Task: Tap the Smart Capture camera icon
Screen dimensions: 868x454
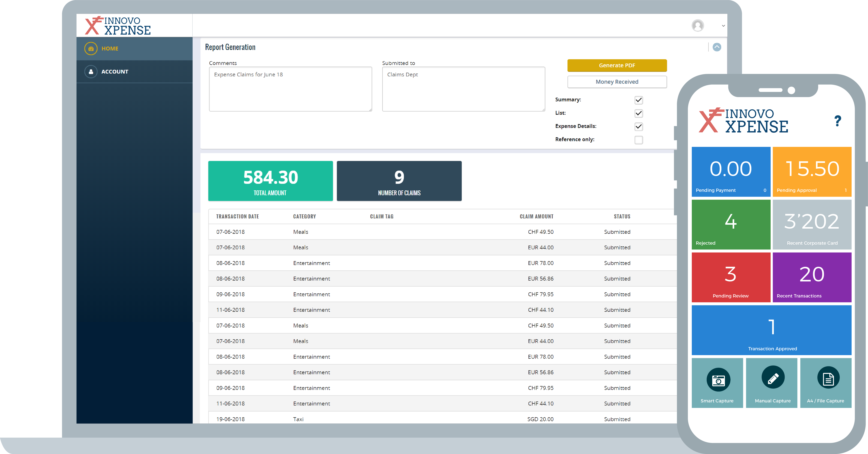Action: (x=718, y=380)
